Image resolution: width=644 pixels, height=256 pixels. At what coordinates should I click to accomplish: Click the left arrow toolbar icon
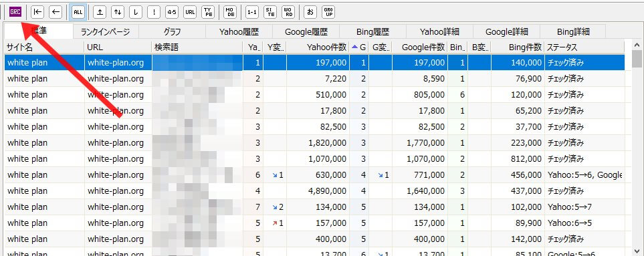pos(56,12)
